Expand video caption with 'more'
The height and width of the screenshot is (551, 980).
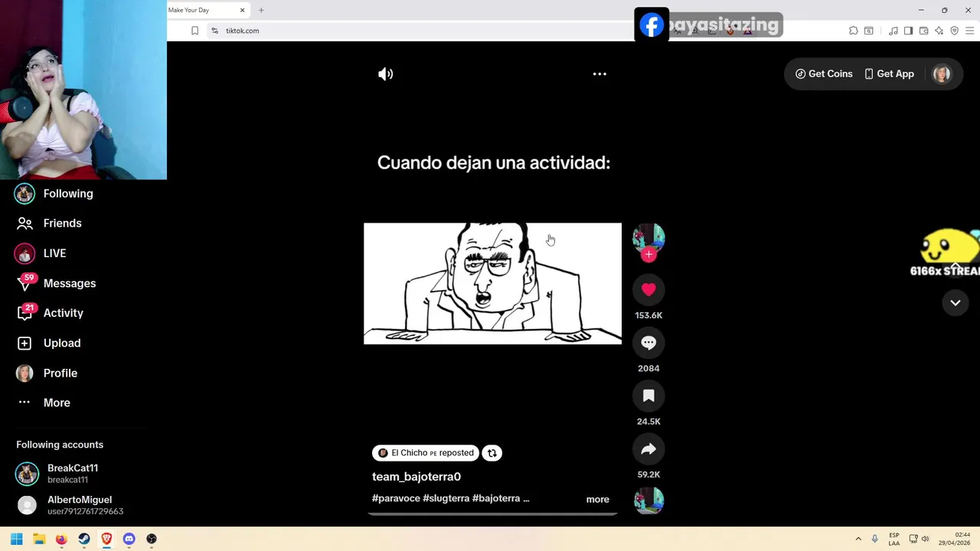tap(598, 500)
